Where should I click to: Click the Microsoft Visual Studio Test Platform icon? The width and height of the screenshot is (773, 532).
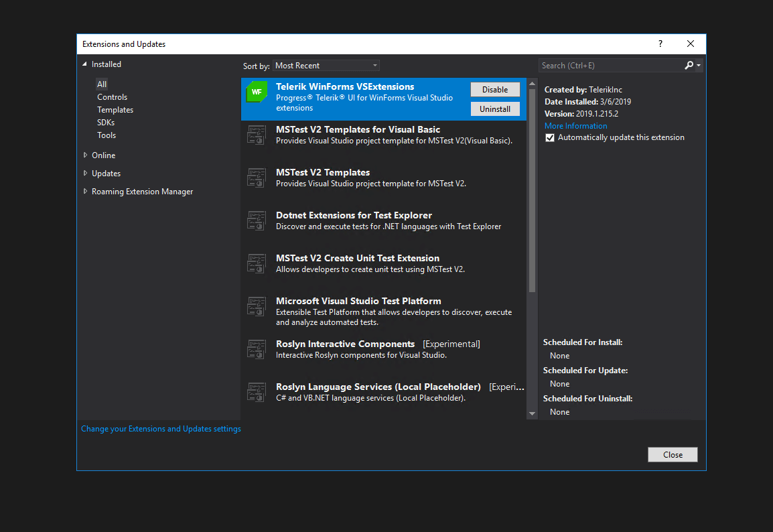click(257, 306)
